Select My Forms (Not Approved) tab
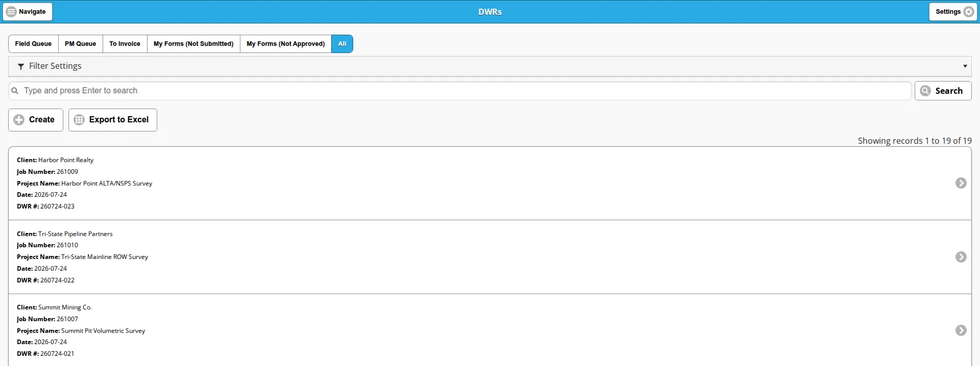 (x=286, y=44)
